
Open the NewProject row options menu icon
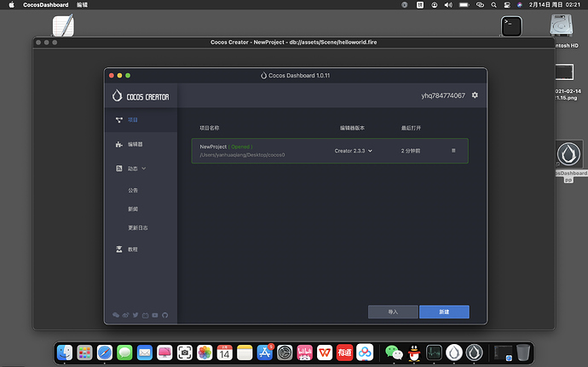click(x=453, y=151)
